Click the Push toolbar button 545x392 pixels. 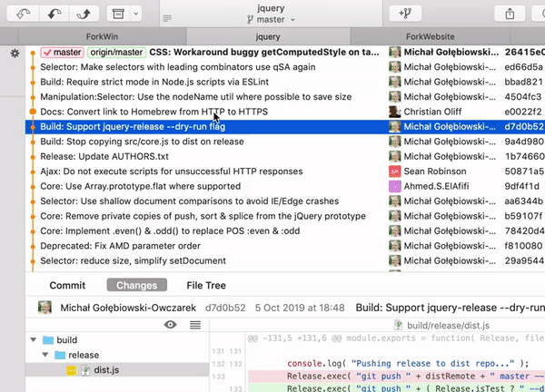click(x=84, y=14)
